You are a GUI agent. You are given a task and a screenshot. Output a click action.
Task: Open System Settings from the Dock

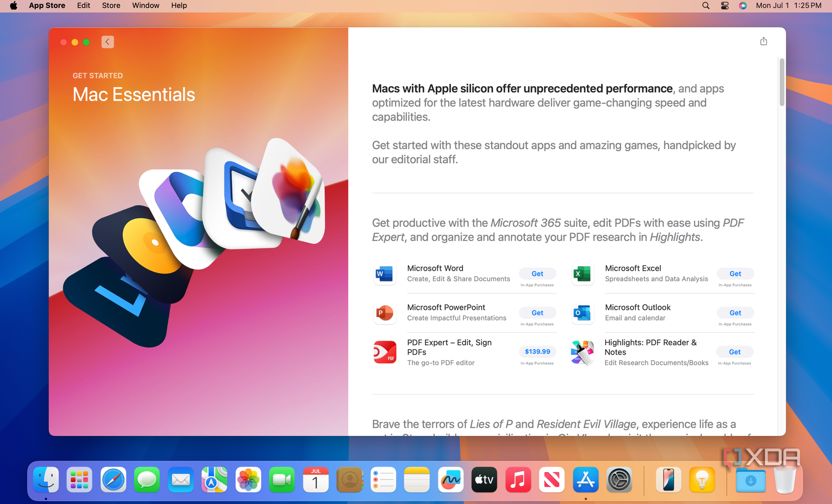point(619,480)
